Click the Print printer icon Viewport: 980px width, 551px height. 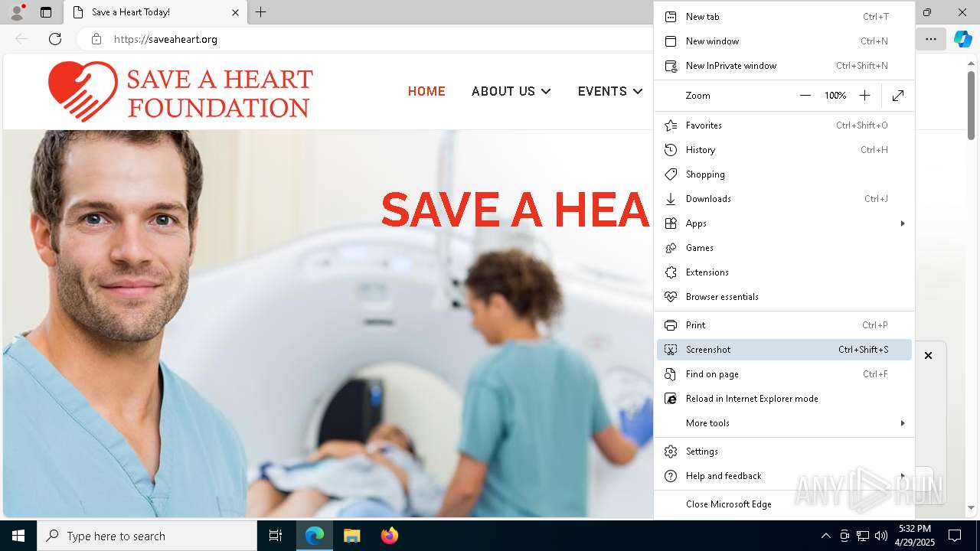[x=671, y=325]
